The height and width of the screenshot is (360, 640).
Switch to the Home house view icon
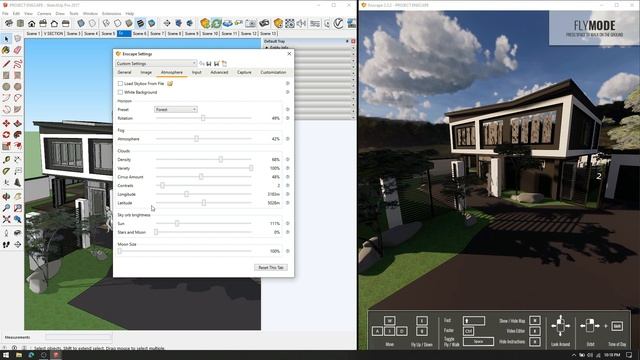[x=31, y=23]
